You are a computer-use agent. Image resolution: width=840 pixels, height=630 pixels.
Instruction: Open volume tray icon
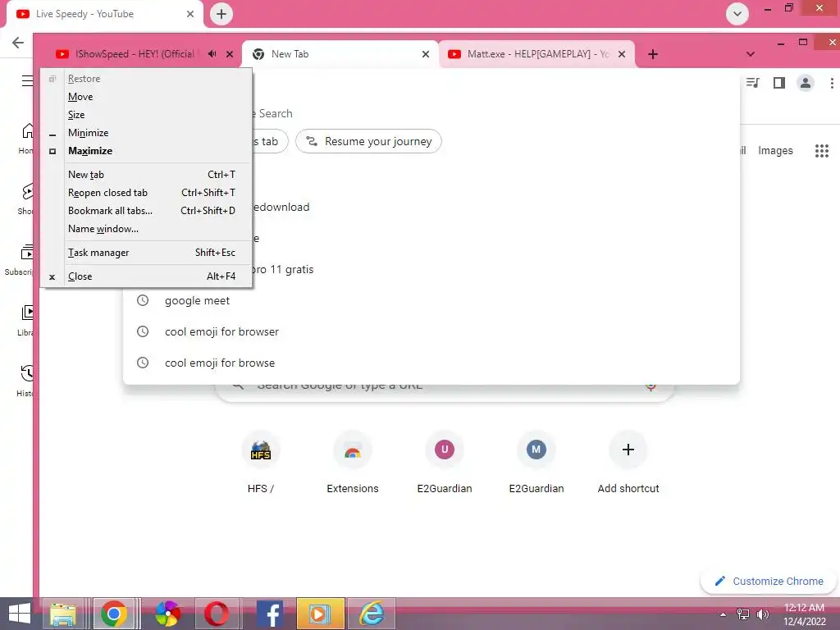point(762,614)
